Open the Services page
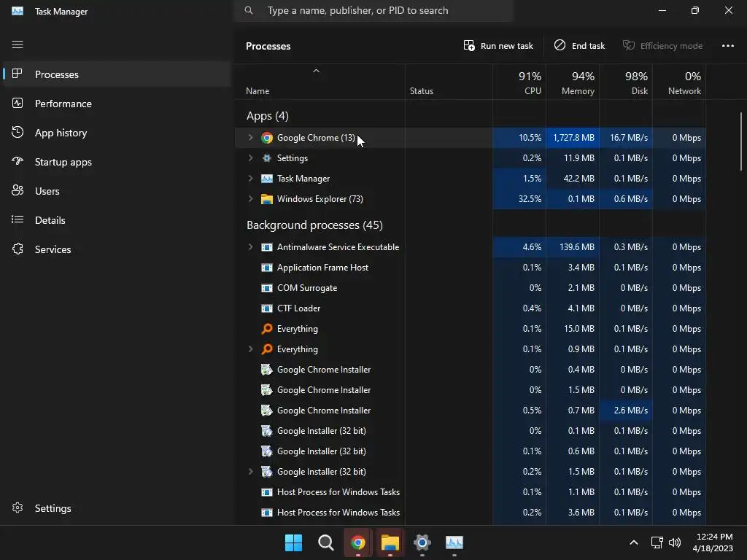747x560 pixels. [117, 249]
